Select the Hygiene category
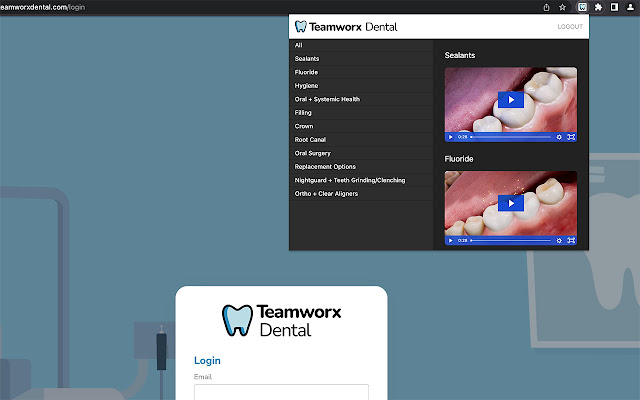 pos(361,86)
